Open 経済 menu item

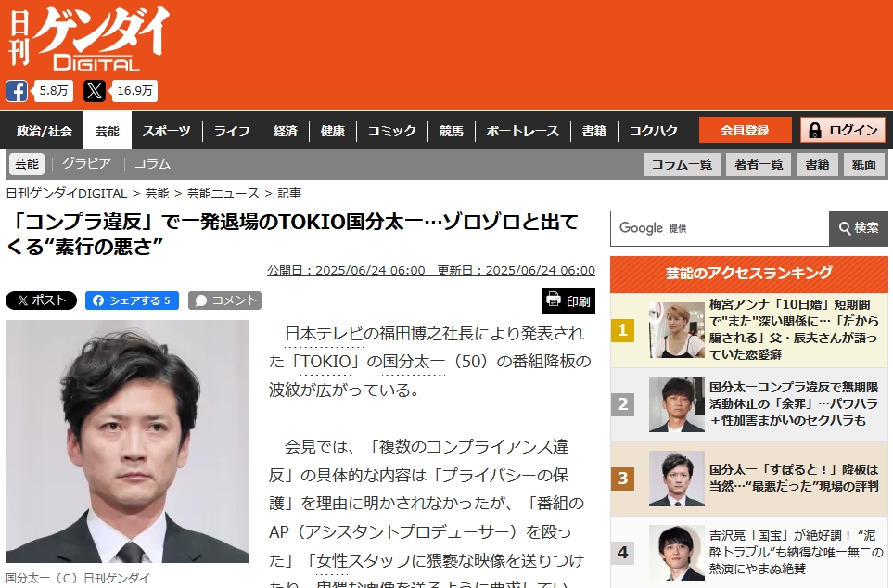point(286,131)
